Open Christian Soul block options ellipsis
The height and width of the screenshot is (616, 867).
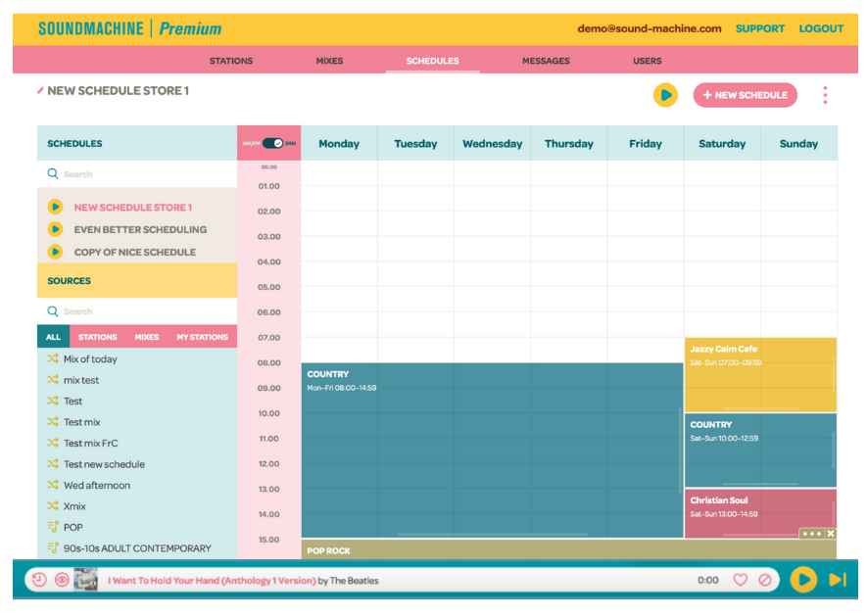(x=811, y=534)
